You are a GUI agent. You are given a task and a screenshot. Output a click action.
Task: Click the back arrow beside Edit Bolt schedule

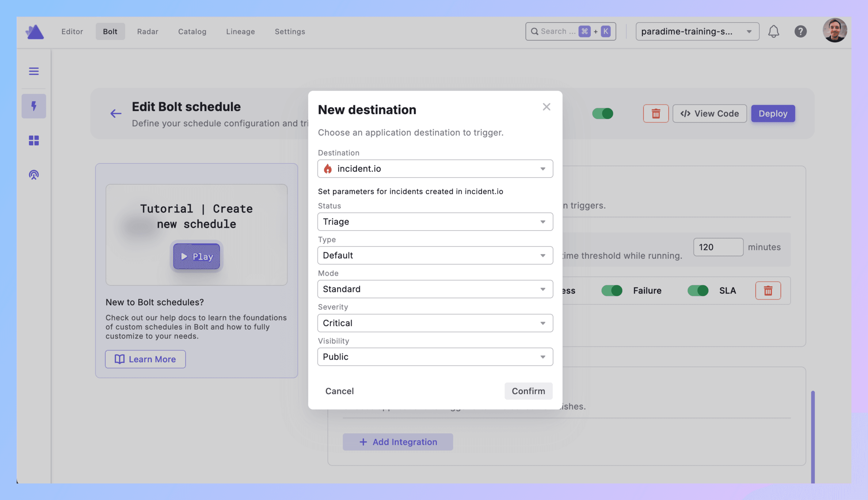click(x=116, y=114)
